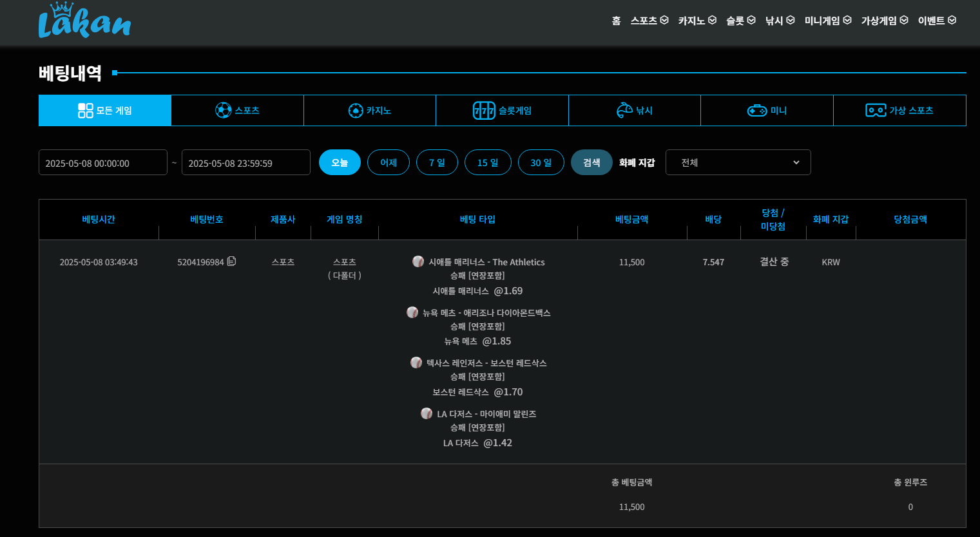Expand the 카지노 top navigation menu

pos(697,21)
